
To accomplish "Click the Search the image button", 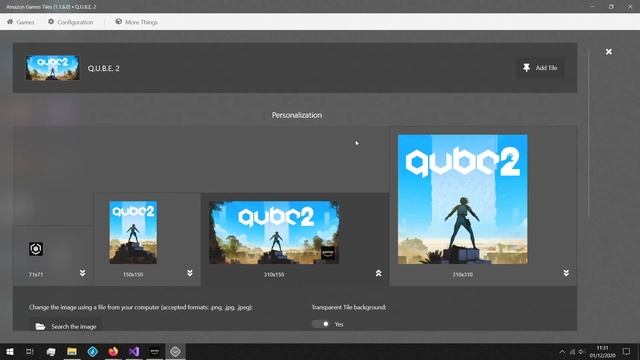I will (x=66, y=327).
